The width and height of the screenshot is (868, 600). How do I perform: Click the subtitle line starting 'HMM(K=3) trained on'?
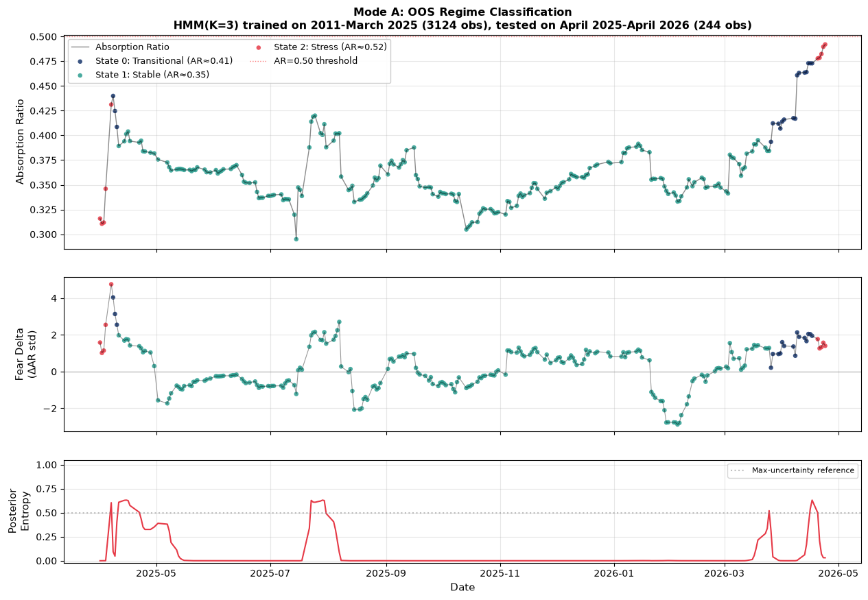(462, 25)
